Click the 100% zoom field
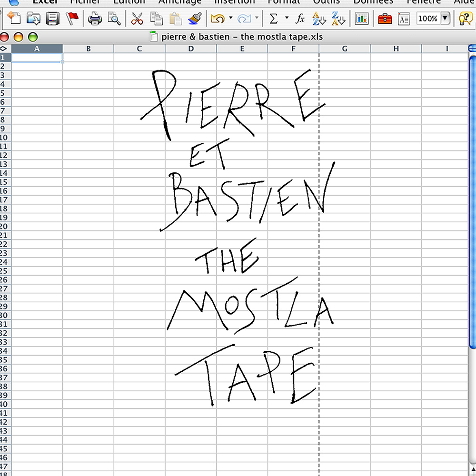 click(428, 19)
